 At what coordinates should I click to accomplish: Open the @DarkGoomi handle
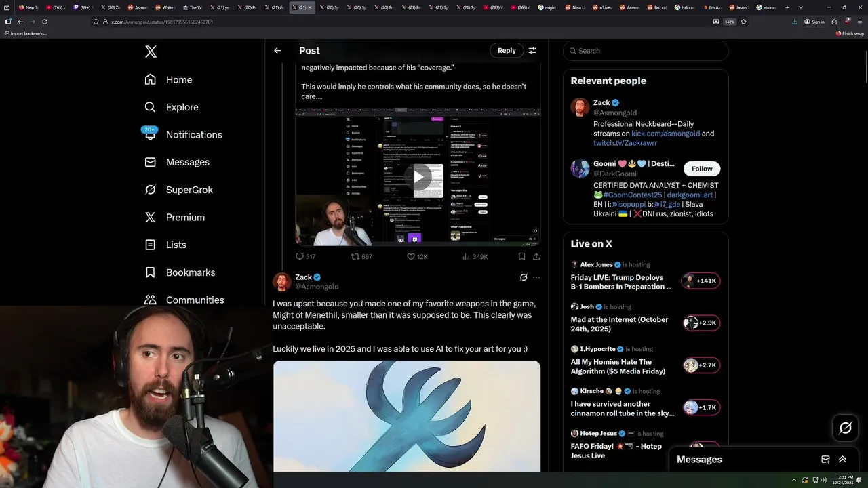(615, 174)
